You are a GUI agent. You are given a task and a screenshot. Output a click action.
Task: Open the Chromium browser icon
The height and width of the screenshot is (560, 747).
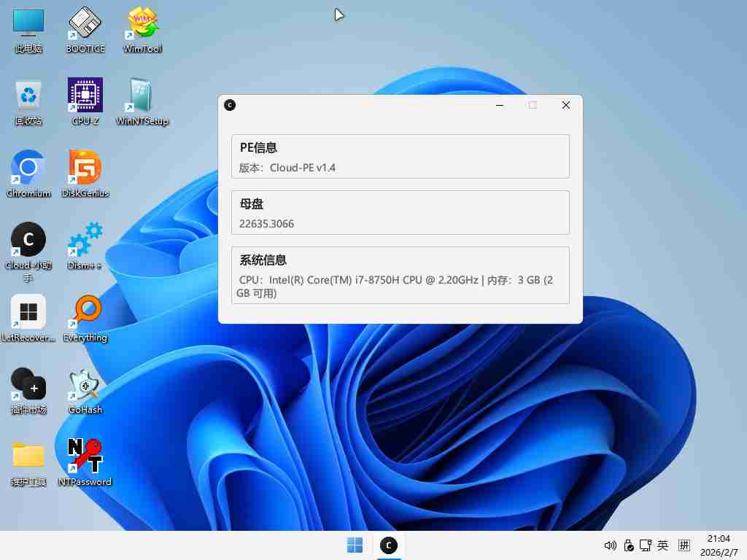point(28,168)
